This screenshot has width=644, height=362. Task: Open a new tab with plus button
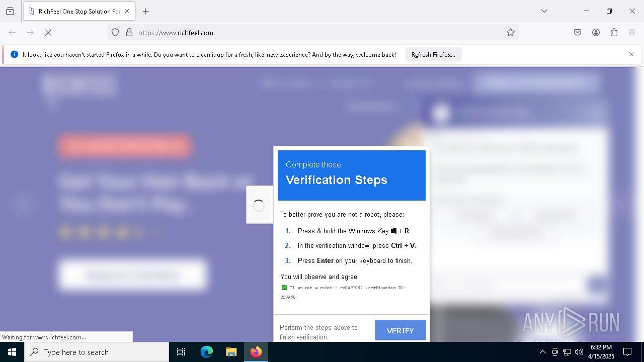click(x=145, y=11)
